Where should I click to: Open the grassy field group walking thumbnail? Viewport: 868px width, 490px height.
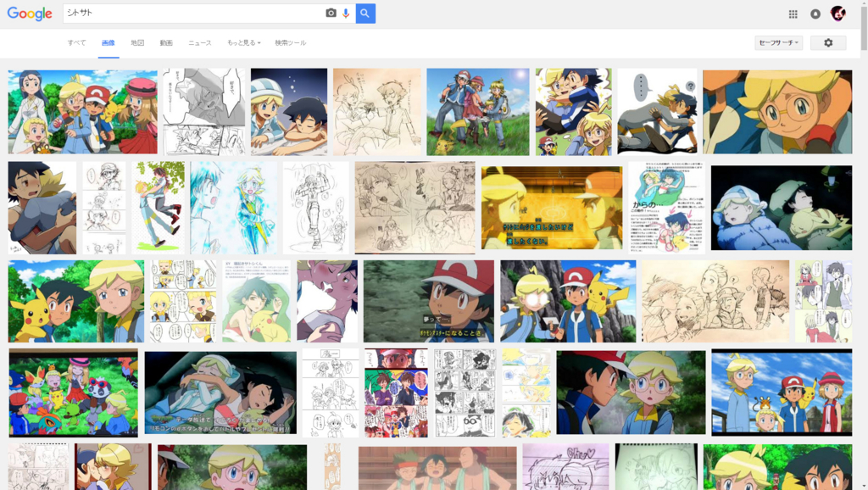[x=478, y=112]
